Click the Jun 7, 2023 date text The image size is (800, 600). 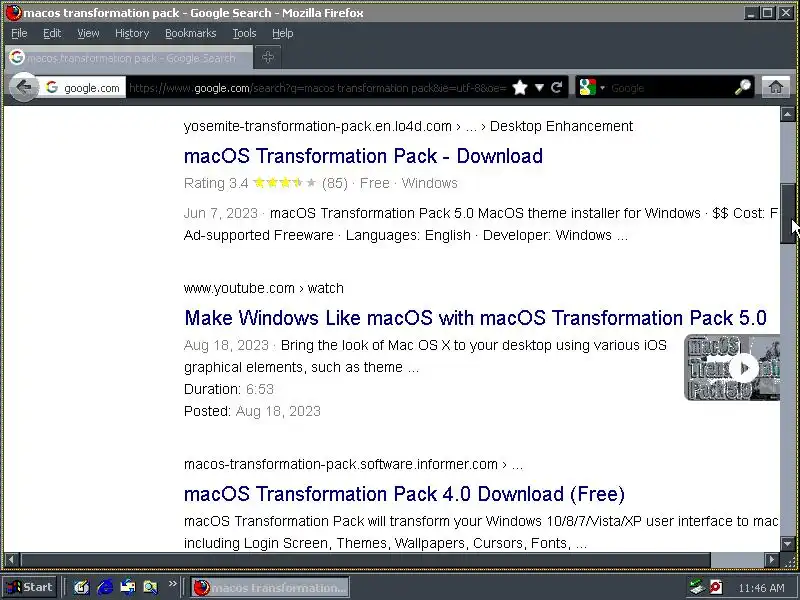point(220,213)
